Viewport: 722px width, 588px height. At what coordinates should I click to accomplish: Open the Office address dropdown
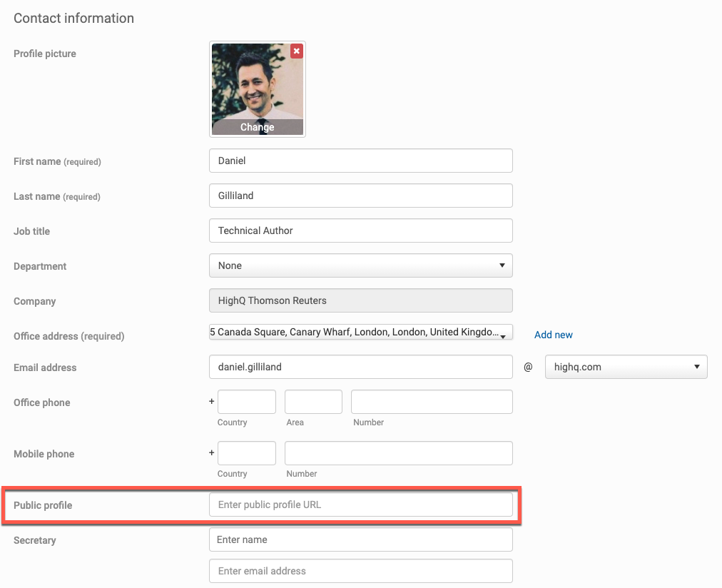[x=360, y=332]
